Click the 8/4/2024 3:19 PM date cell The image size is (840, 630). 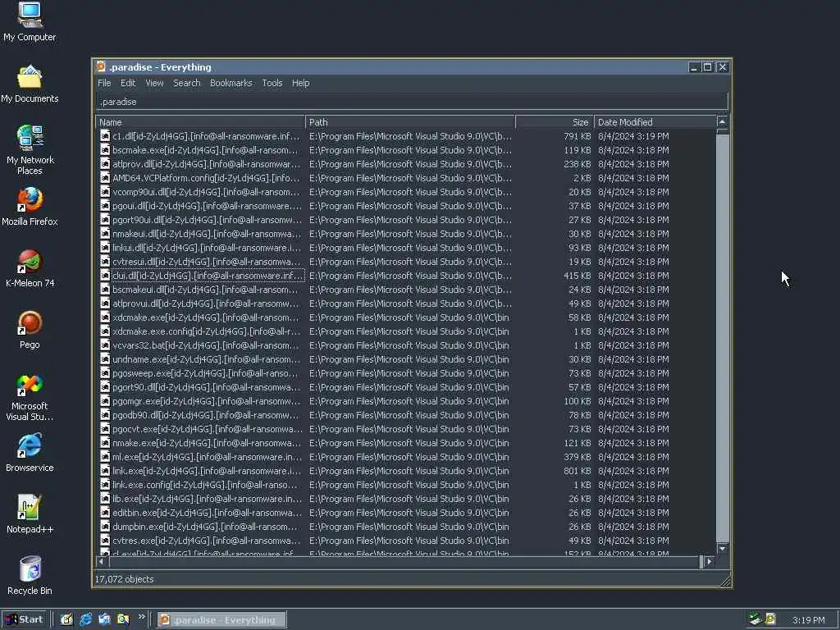[633, 136]
